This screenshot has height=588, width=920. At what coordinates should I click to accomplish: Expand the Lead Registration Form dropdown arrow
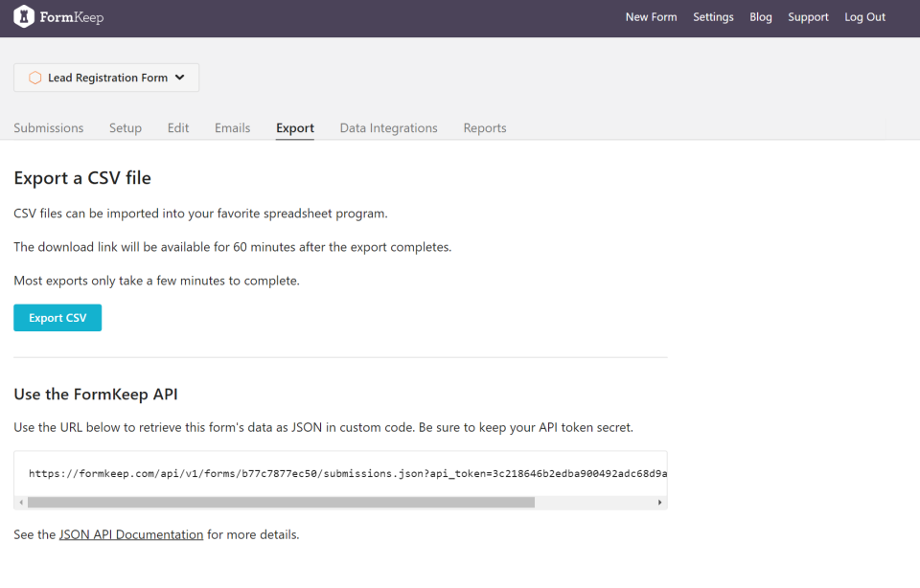[180, 78]
